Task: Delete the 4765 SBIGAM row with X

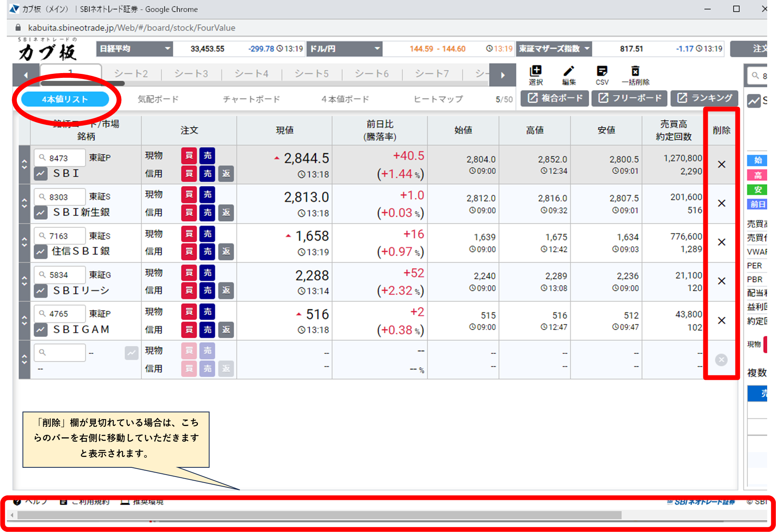Action: pyautogui.click(x=721, y=320)
